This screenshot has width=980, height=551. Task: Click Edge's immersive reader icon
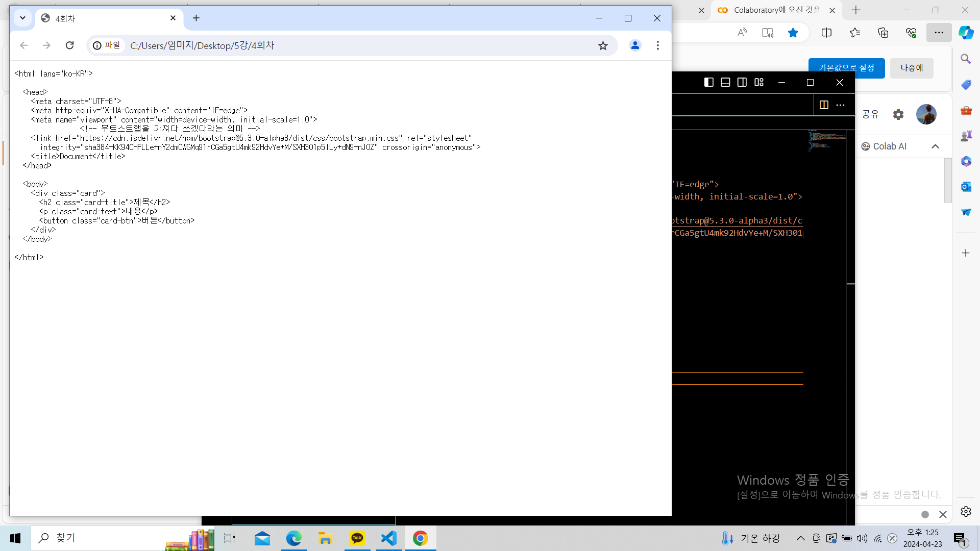click(x=767, y=33)
